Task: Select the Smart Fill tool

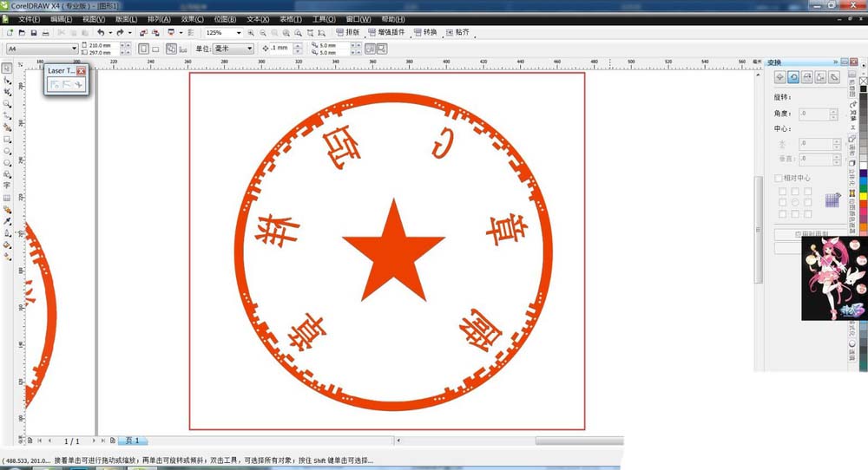Action: pos(7,127)
